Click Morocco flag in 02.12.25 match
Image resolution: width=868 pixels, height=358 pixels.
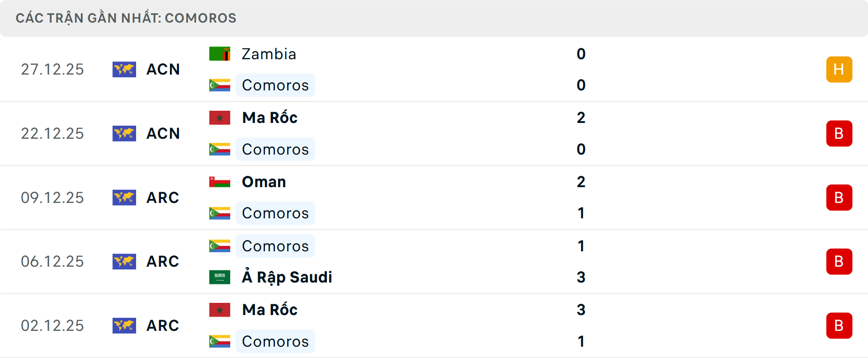(220, 310)
